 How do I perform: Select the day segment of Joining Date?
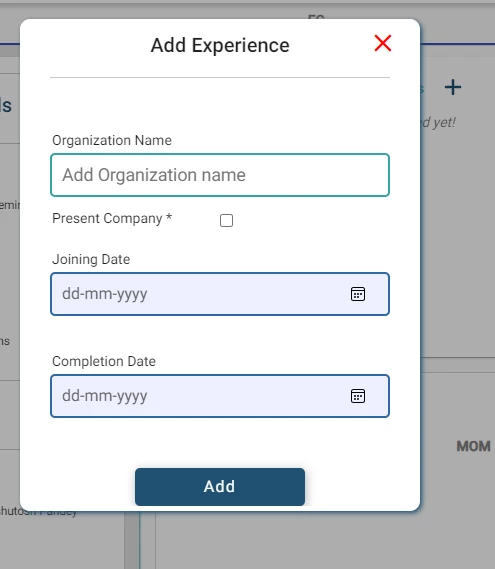[x=69, y=294]
